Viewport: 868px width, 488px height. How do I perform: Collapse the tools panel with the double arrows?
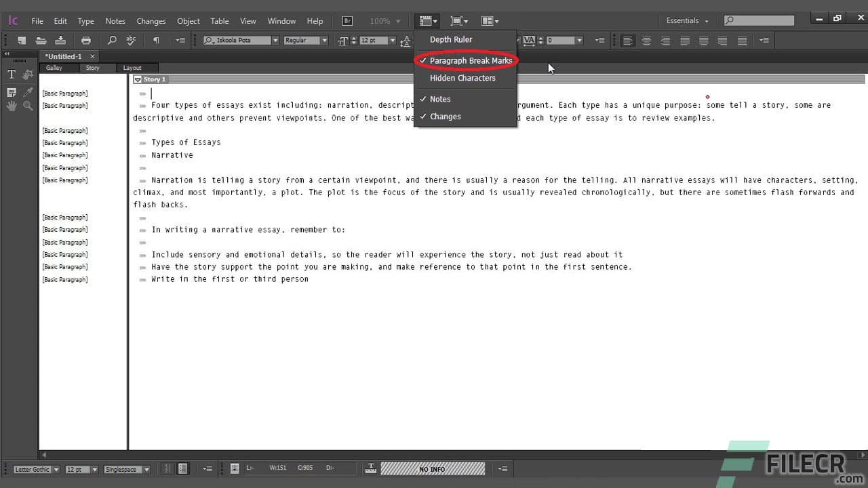click(6, 52)
